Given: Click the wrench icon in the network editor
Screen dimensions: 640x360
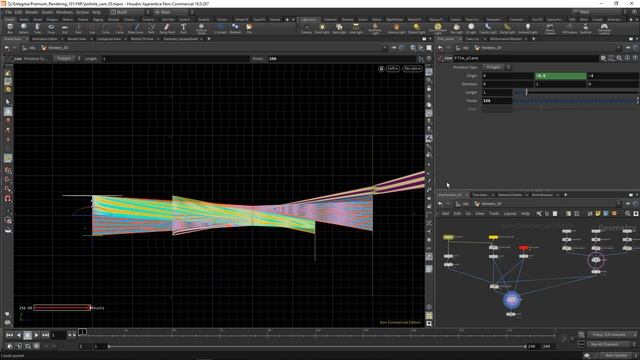Looking at the screenshot, I should (x=539, y=213).
